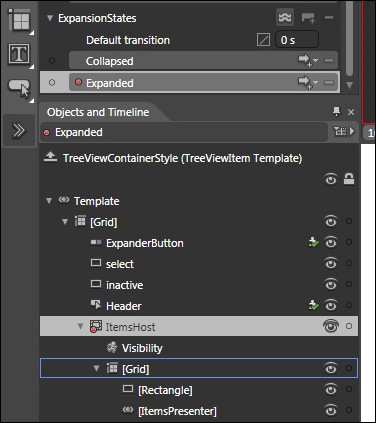The width and height of the screenshot is (376, 423).
Task: Click ExpanderButton's template part indicator icon
Action: click(x=313, y=242)
